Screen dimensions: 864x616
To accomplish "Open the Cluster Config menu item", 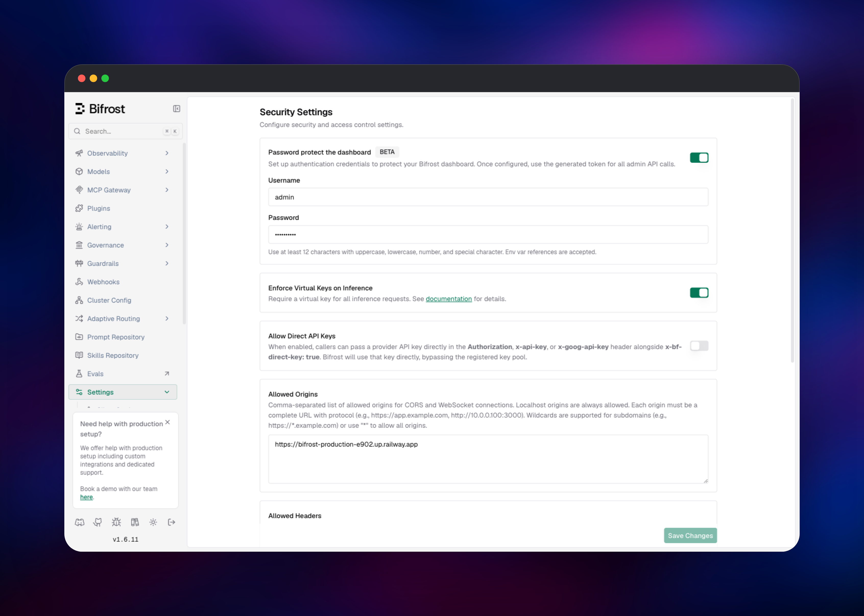I will tap(123, 300).
